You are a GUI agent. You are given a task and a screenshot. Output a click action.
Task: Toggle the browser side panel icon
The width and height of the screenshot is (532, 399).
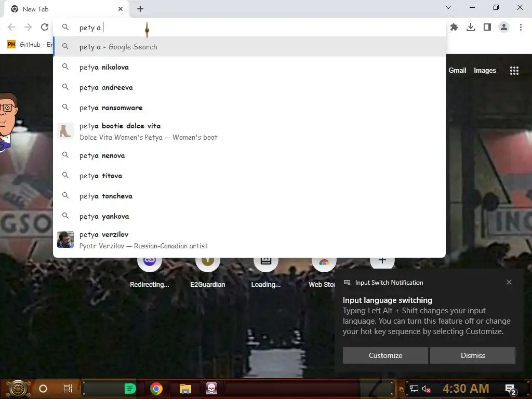tap(487, 27)
